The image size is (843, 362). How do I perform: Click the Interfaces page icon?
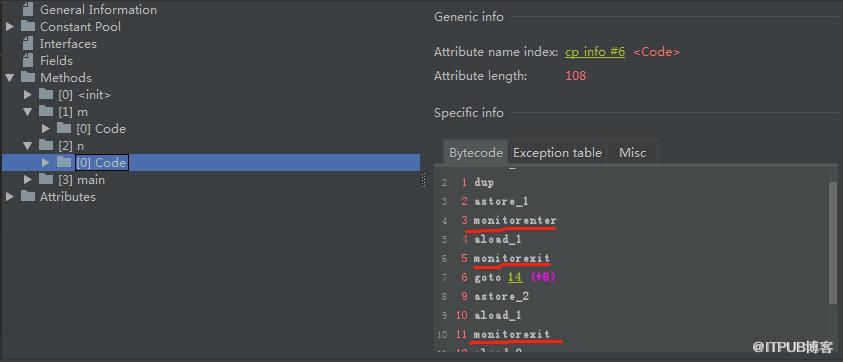[28, 43]
